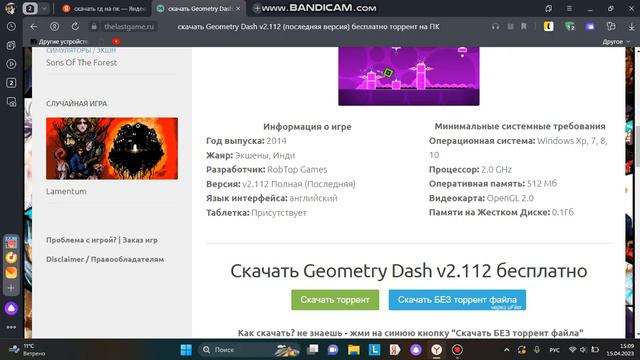Open the profile avatar icon

tap(11, 8)
